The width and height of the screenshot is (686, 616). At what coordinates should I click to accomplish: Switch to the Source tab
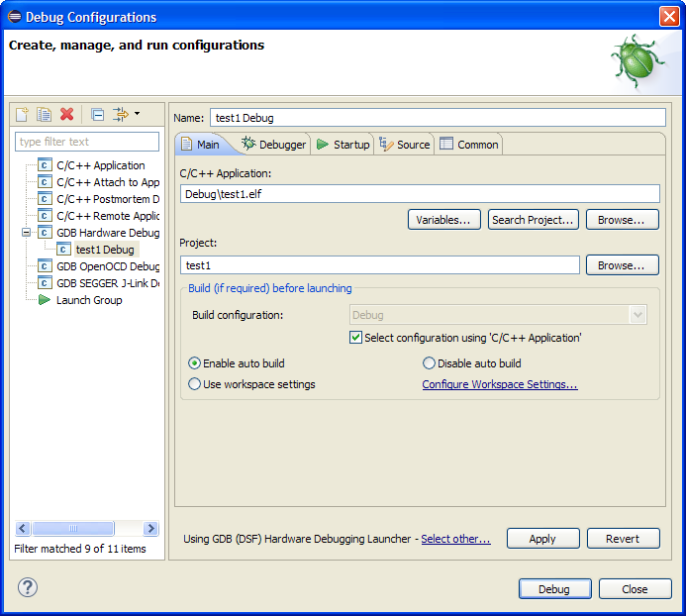tap(404, 145)
